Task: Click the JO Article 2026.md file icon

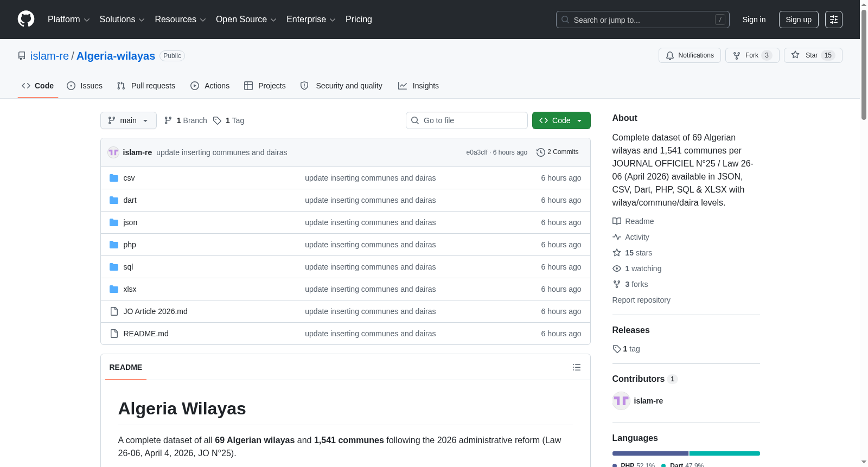Action: pyautogui.click(x=114, y=311)
